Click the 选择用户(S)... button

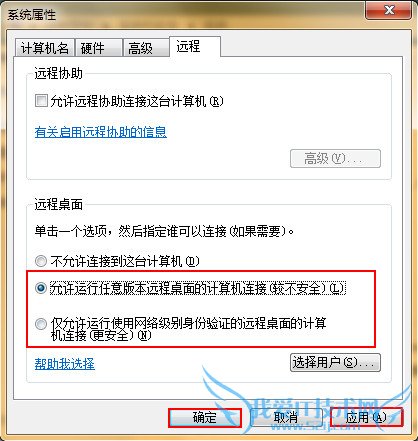[x=335, y=362]
